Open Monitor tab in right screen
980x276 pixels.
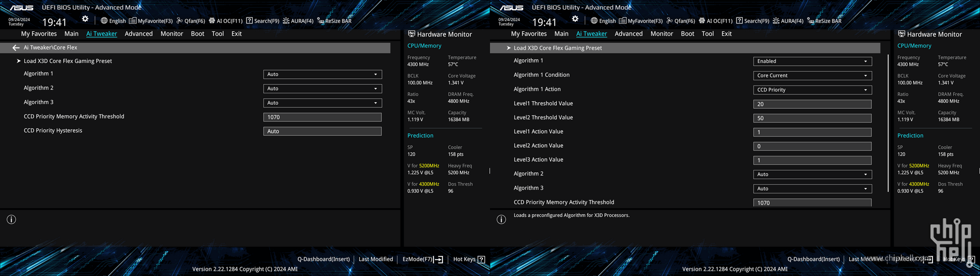[x=662, y=34]
